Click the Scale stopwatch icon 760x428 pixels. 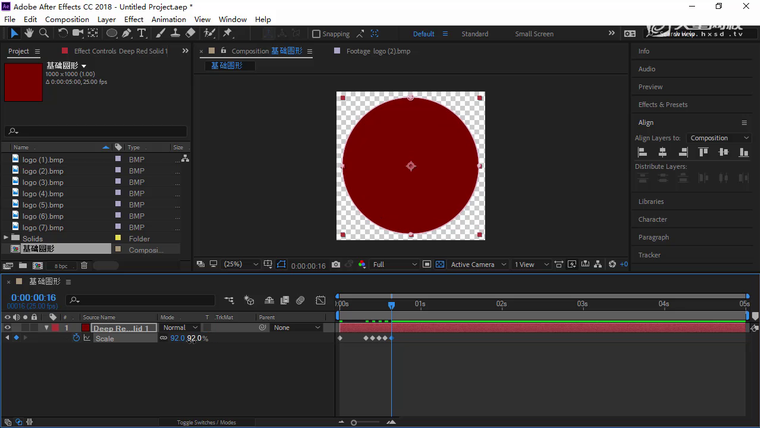coord(76,338)
